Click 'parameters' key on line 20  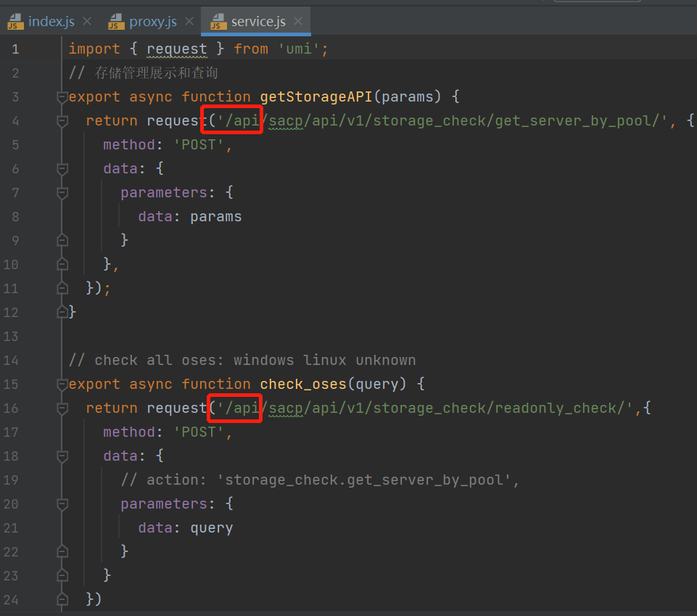pos(164,504)
